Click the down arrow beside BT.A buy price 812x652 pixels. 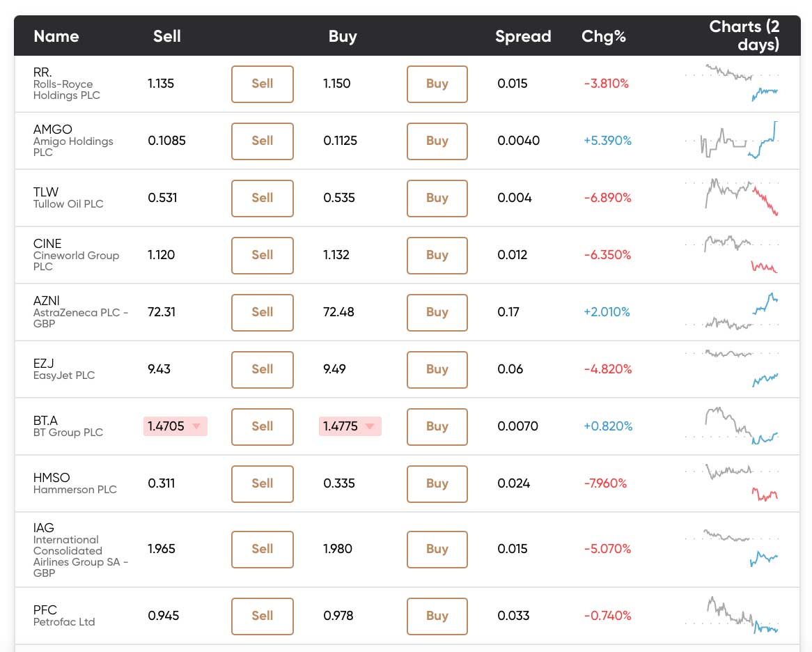pyautogui.click(x=370, y=426)
